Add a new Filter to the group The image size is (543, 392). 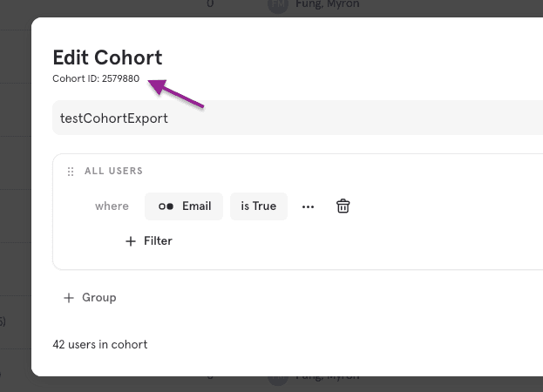[149, 241]
